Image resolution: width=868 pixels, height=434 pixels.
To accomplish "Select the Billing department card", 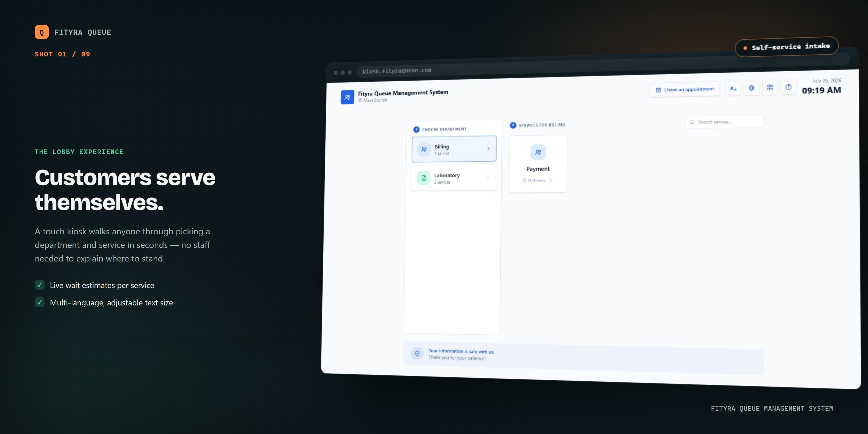I will [x=454, y=149].
